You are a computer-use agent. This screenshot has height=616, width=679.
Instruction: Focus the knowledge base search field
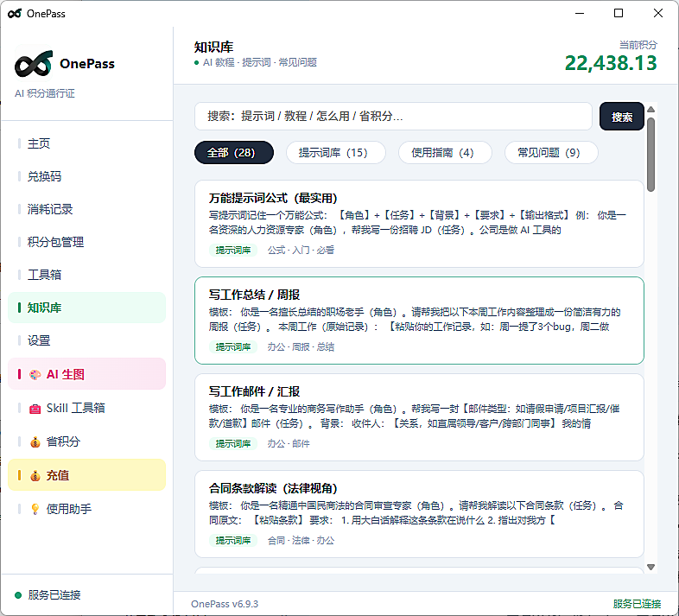point(393,116)
